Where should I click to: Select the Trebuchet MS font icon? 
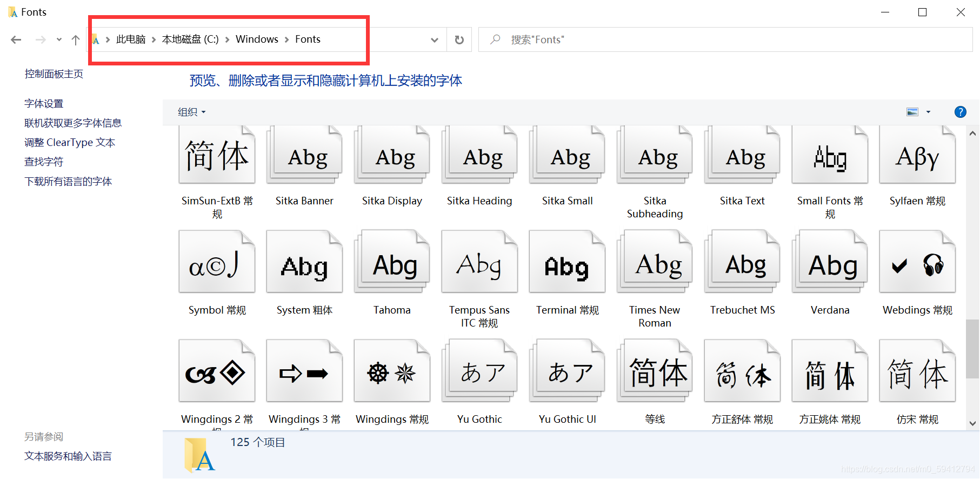click(x=743, y=262)
